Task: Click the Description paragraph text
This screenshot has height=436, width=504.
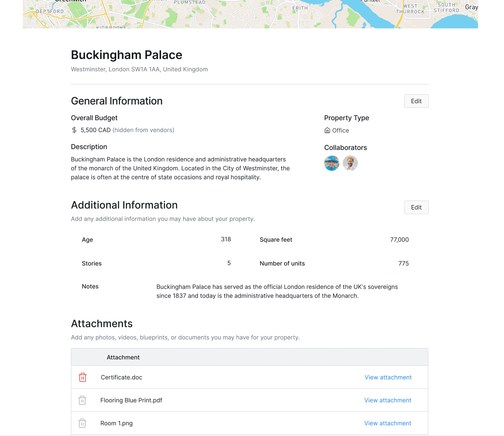Action: (180, 168)
